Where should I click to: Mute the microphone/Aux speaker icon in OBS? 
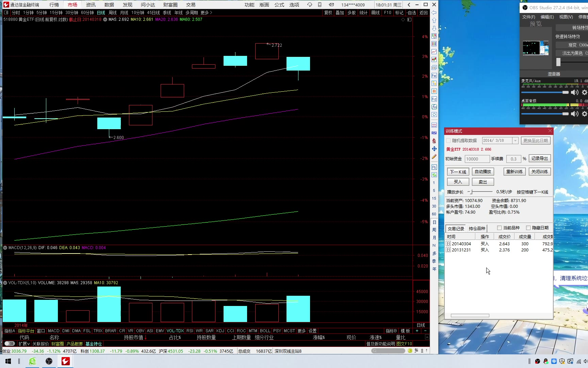[574, 92]
